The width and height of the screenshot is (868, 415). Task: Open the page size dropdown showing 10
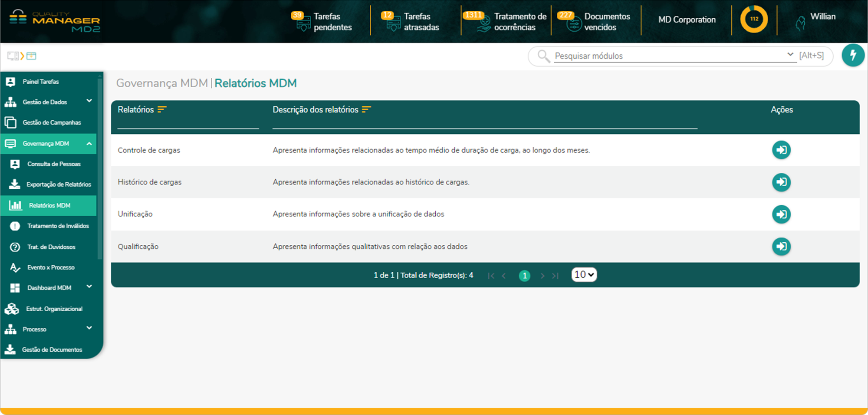tap(584, 275)
